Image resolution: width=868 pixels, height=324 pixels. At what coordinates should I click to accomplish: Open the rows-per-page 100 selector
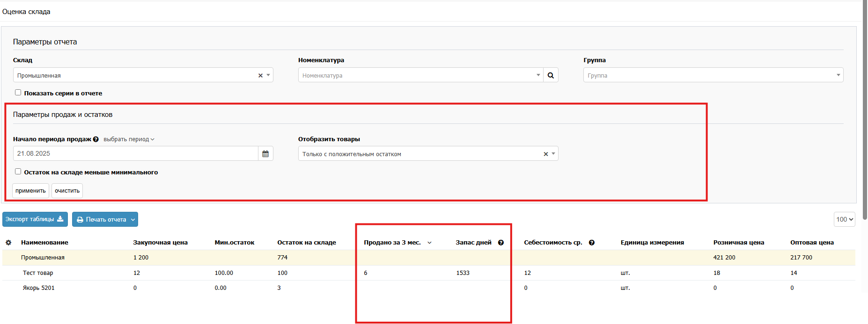coord(844,219)
